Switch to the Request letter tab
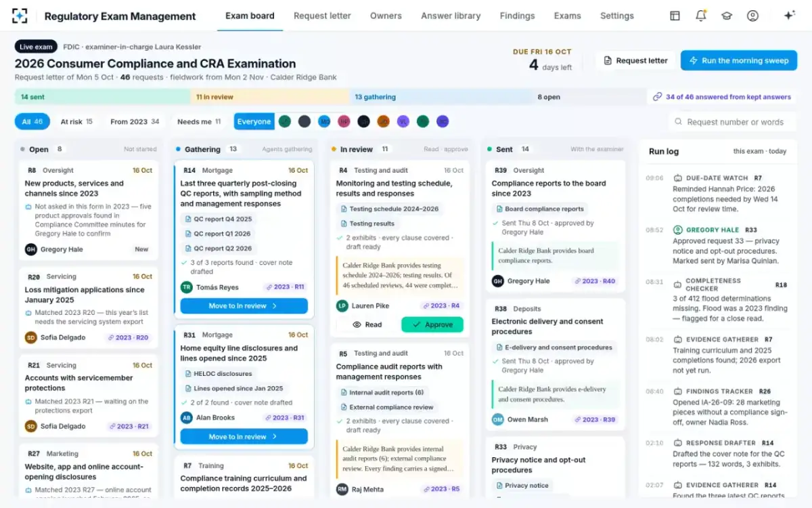Screen dimensions: 812x508 point(322,16)
